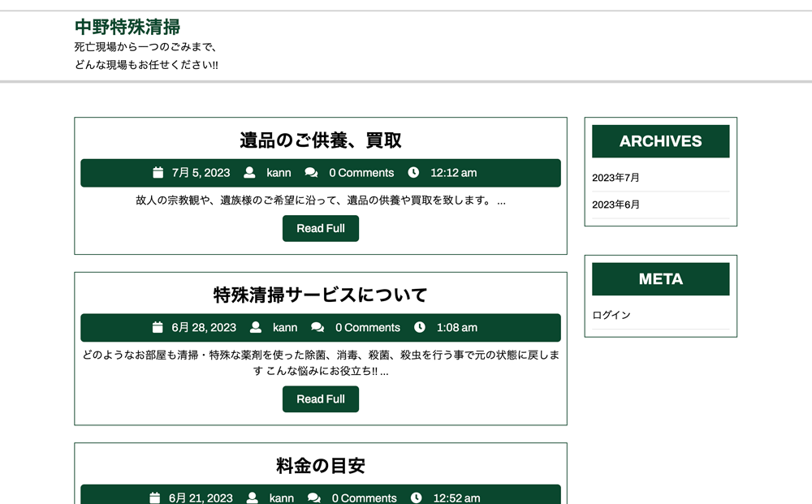Click clock icon next to 12:52 am

click(417, 498)
